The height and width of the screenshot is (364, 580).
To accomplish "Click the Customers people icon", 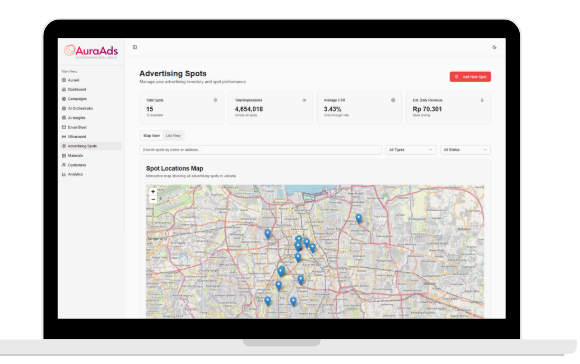I will click(64, 165).
